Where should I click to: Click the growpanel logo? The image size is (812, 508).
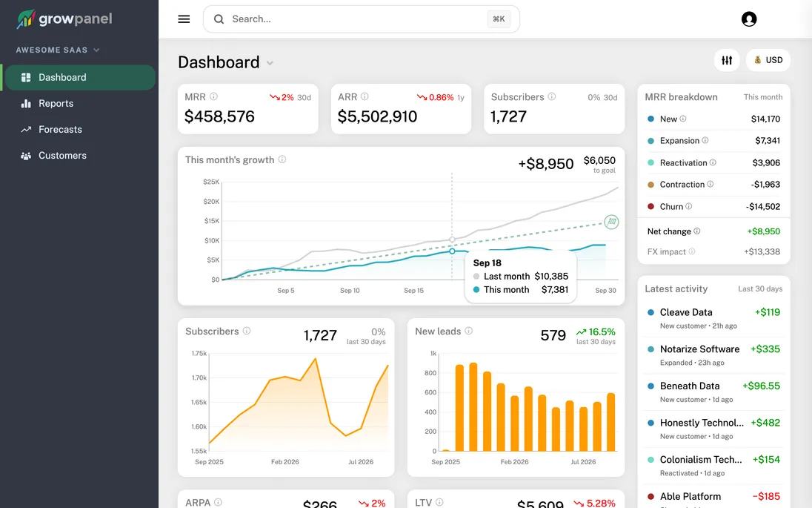[64, 19]
